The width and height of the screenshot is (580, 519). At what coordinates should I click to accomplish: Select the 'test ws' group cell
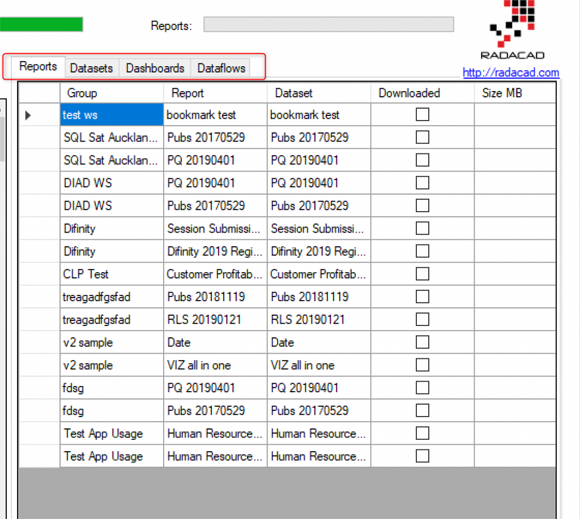[x=112, y=115]
